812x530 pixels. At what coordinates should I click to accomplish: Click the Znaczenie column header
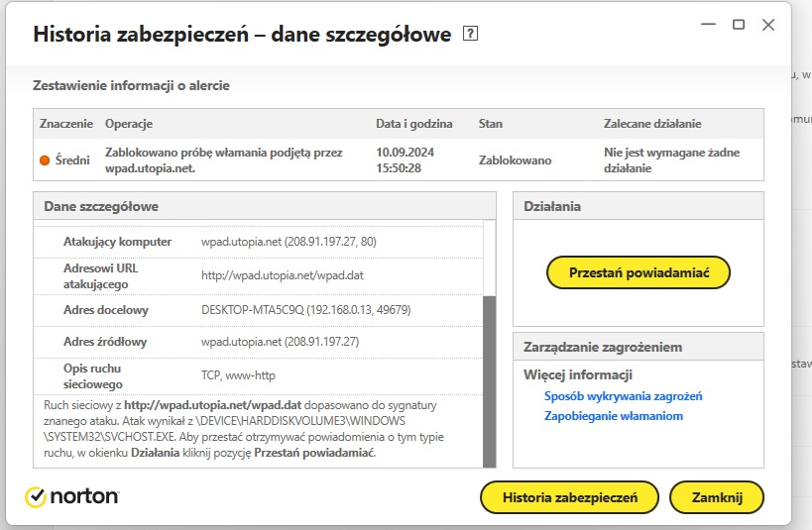66,124
